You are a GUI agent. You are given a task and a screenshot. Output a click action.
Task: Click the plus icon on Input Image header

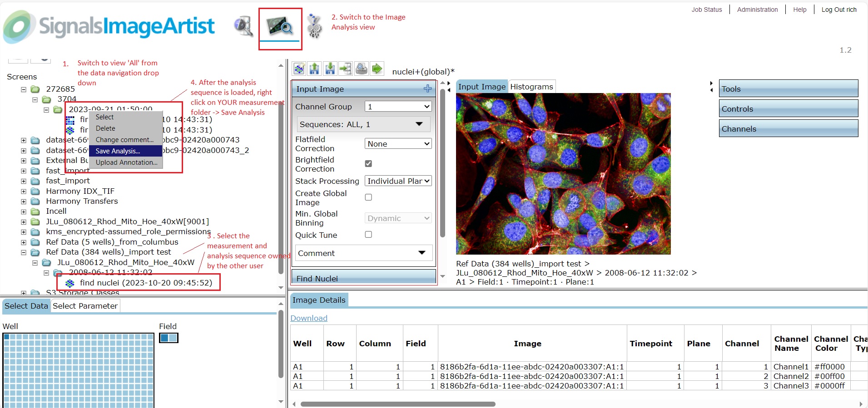(x=427, y=88)
